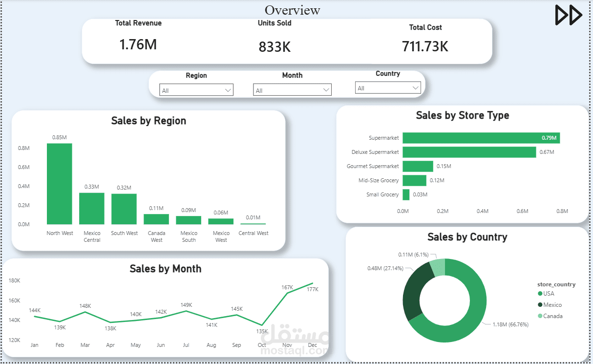The width and height of the screenshot is (593, 364).
Task: Select the USA legend color marker
Action: (x=540, y=294)
